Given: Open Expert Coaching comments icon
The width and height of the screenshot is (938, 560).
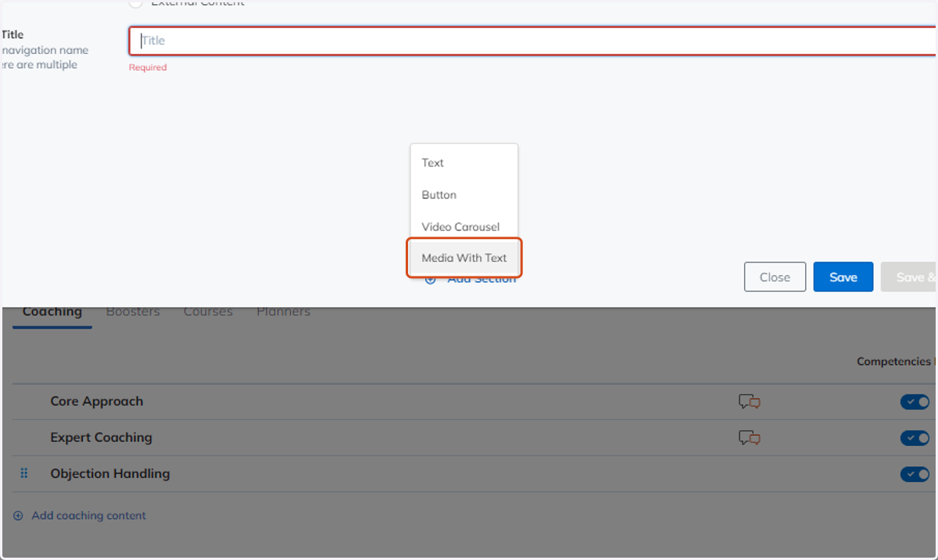Looking at the screenshot, I should 750,437.
